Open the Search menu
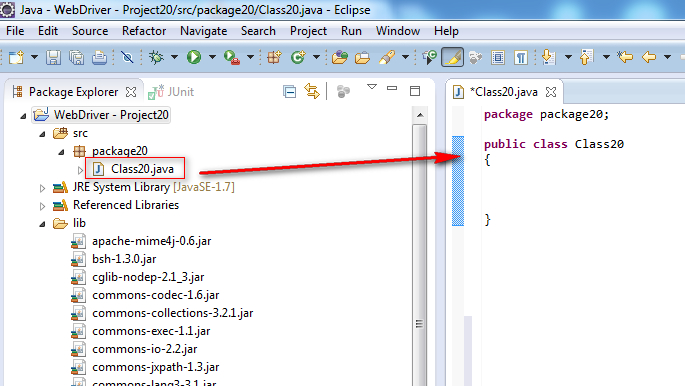 [x=258, y=31]
